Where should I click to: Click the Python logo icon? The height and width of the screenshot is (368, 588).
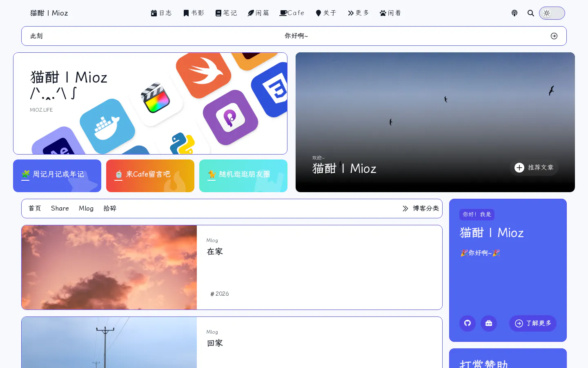click(183, 143)
